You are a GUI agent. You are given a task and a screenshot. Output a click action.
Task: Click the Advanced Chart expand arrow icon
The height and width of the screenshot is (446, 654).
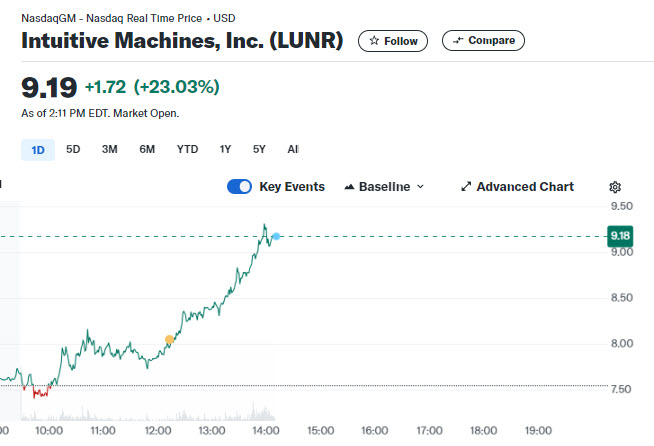pos(466,186)
